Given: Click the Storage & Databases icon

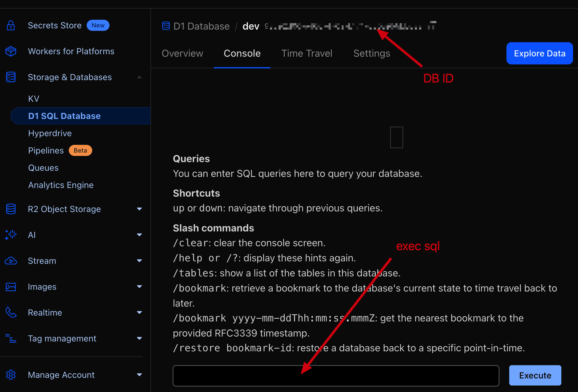Looking at the screenshot, I should pyautogui.click(x=11, y=77).
